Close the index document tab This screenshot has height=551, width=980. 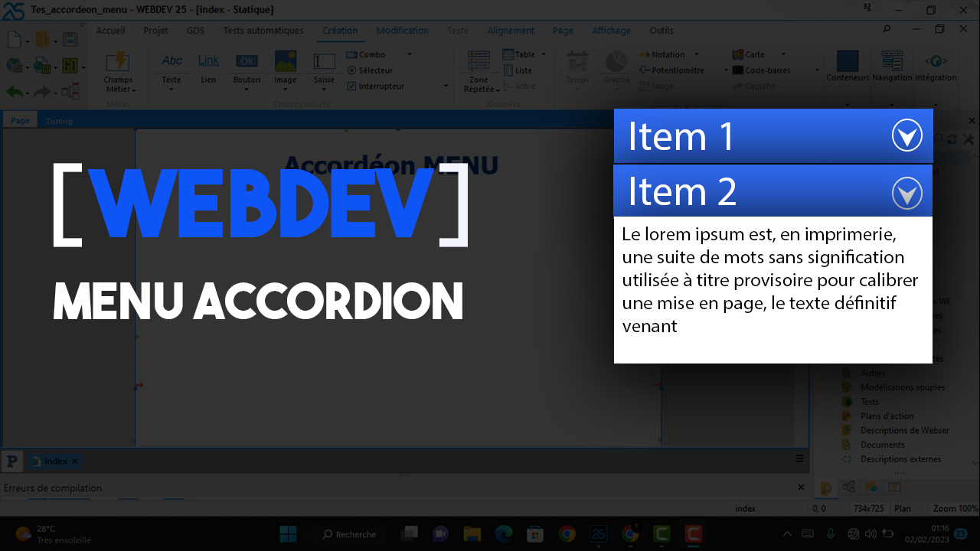click(74, 461)
